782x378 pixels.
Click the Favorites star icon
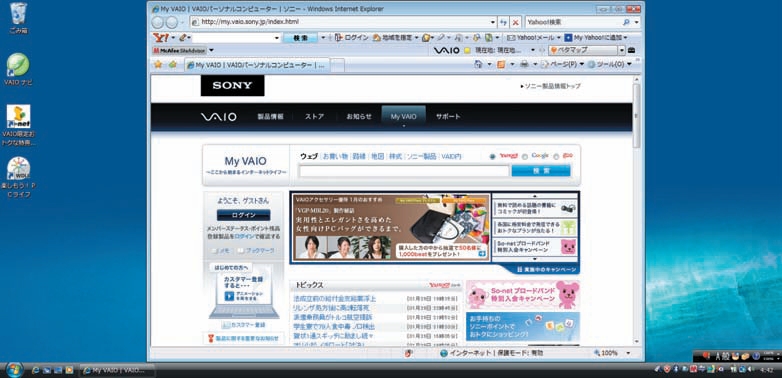coord(158,64)
